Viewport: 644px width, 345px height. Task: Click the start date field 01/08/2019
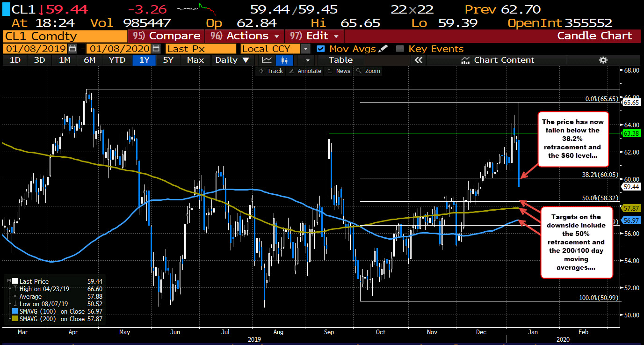(36, 49)
